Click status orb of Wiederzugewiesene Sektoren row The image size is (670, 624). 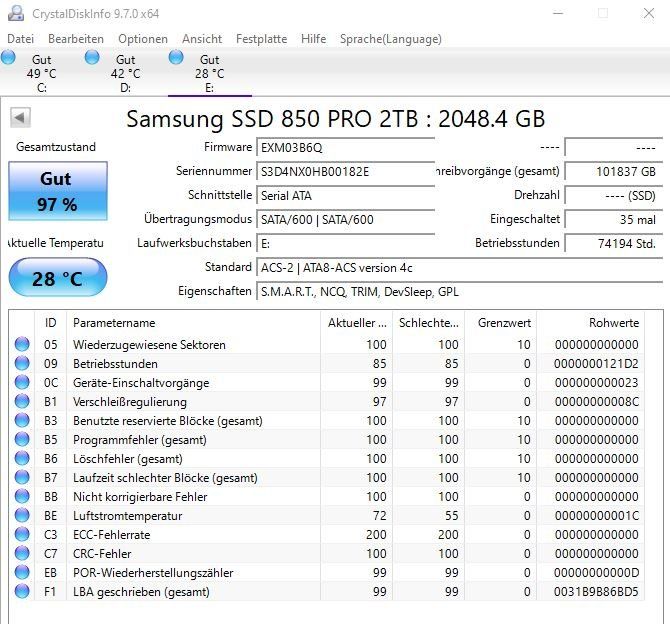pos(22,344)
